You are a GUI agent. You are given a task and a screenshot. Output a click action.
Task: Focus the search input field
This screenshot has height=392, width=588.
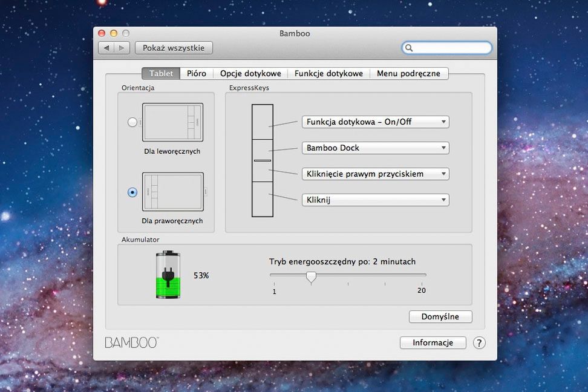pyautogui.click(x=446, y=48)
